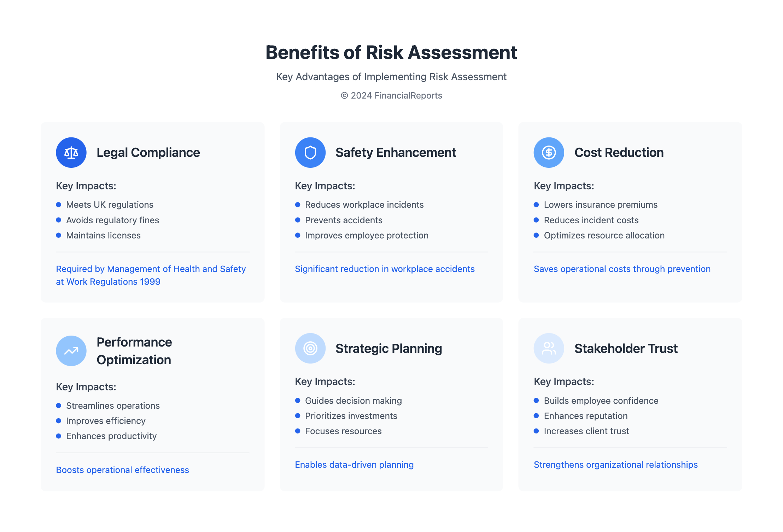Click the 'Benefits of Risk Assessment' heading

point(391,53)
